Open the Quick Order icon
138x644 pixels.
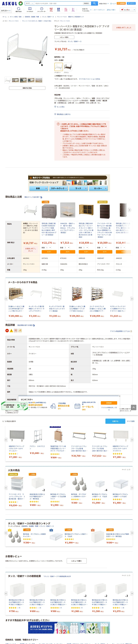[42, 10]
